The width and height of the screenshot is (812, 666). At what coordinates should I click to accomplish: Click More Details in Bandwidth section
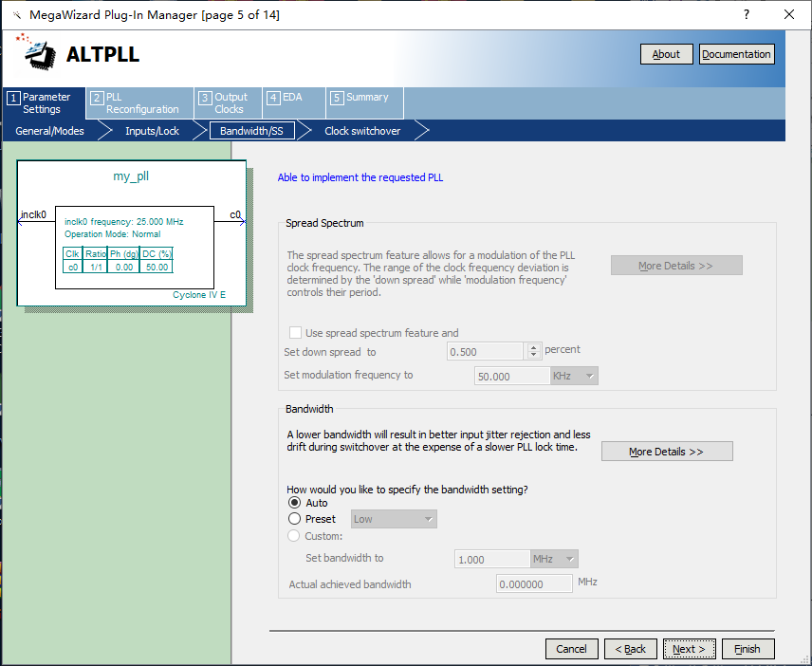point(666,452)
